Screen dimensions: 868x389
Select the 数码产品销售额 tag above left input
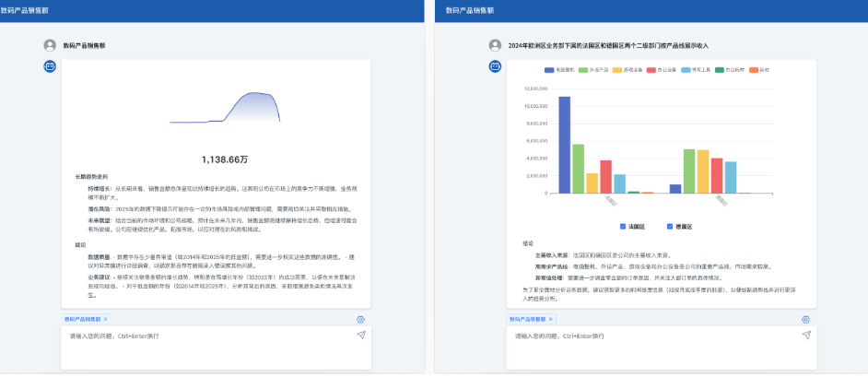[82, 319]
